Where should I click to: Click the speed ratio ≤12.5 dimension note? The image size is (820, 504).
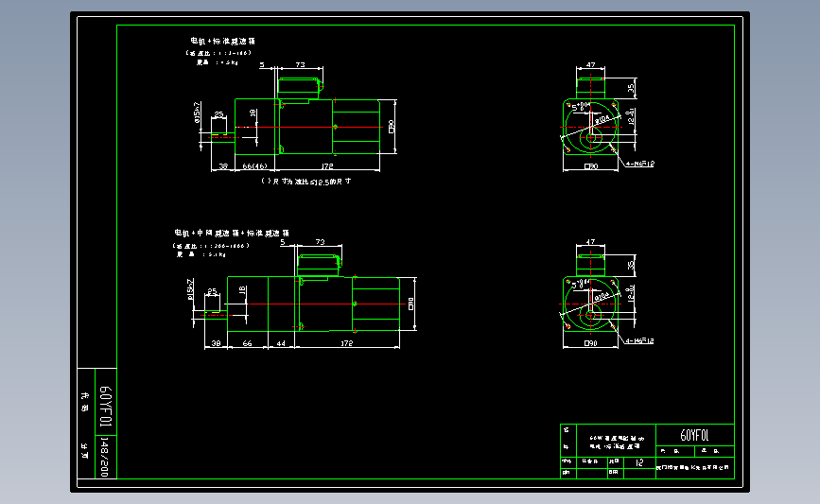(305, 182)
